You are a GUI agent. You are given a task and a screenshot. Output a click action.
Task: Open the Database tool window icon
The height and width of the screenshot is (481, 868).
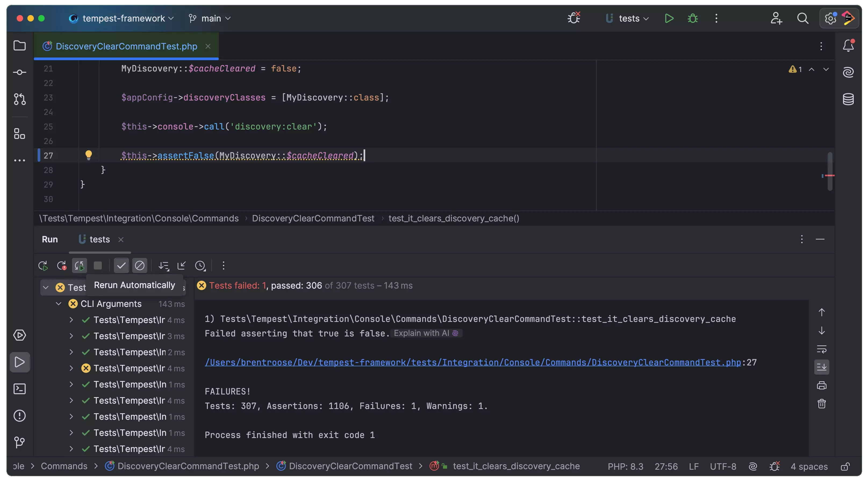tap(848, 99)
